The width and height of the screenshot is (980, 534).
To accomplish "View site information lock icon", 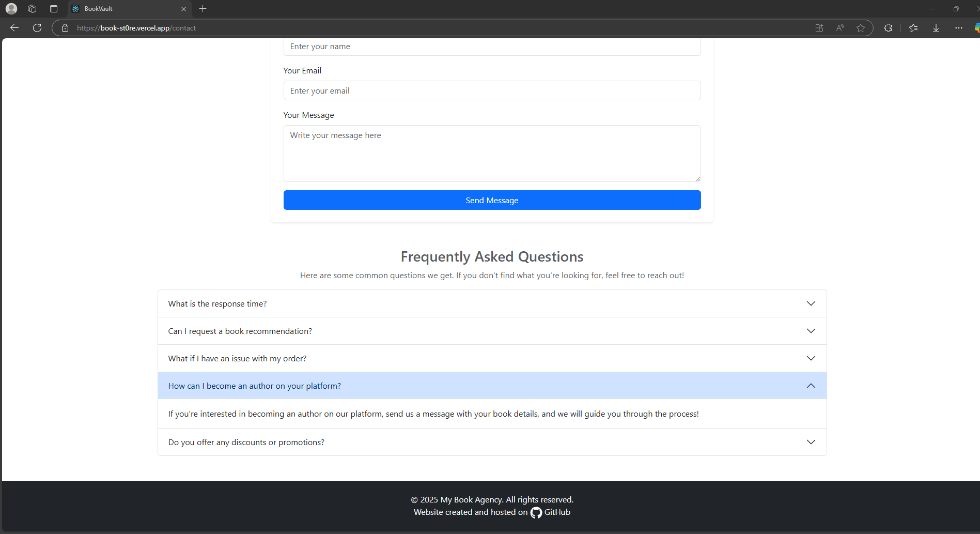I will click(x=65, y=28).
